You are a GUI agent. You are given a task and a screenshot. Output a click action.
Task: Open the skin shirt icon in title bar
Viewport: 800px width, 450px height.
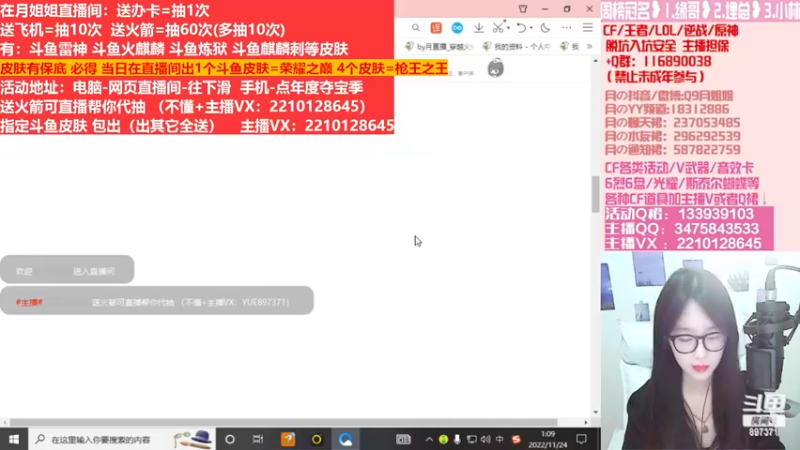click(523, 9)
